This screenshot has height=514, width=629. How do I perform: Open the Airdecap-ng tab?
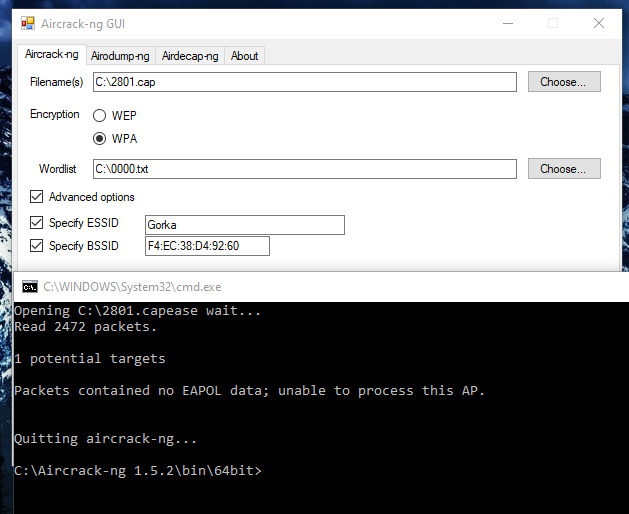tap(190, 56)
